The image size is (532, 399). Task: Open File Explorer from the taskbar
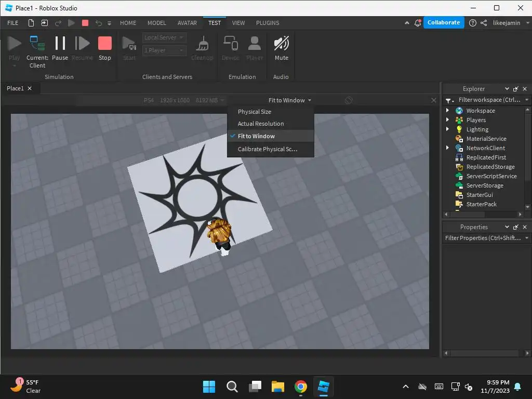click(x=278, y=387)
